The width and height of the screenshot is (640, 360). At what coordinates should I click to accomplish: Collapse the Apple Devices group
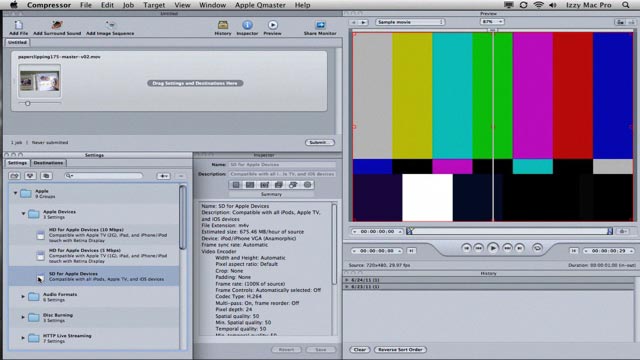coord(23,213)
